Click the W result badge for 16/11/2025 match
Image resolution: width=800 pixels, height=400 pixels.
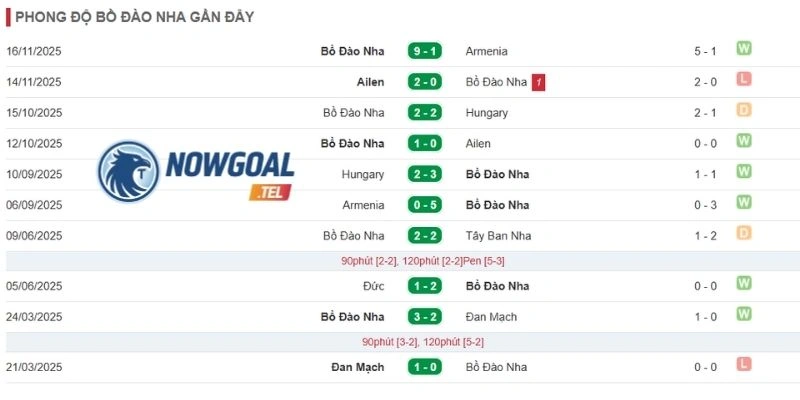(743, 49)
